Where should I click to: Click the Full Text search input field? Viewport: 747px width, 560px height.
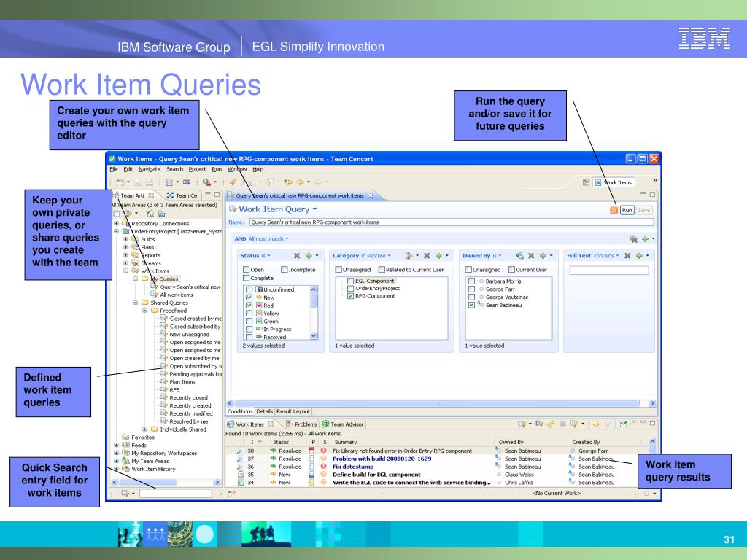click(609, 270)
